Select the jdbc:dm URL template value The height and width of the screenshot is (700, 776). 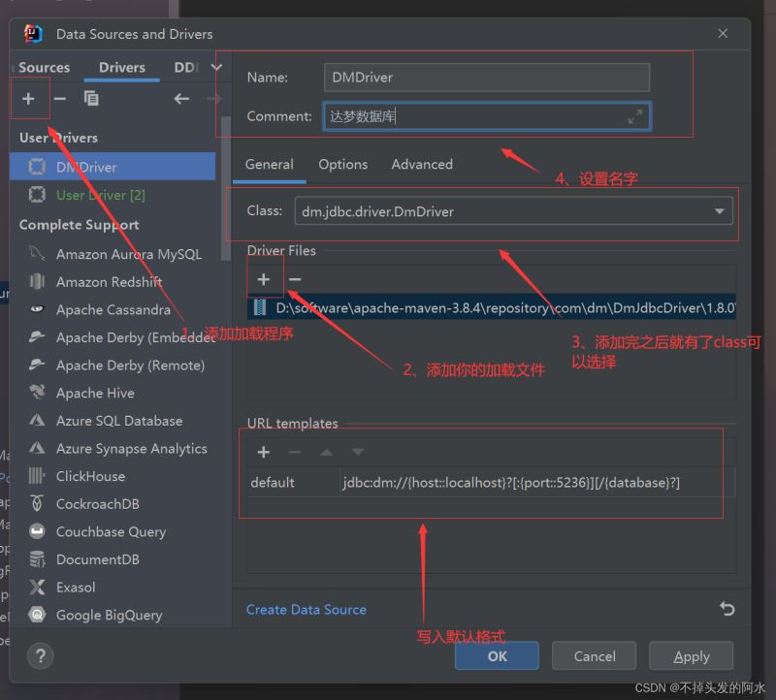(537, 482)
